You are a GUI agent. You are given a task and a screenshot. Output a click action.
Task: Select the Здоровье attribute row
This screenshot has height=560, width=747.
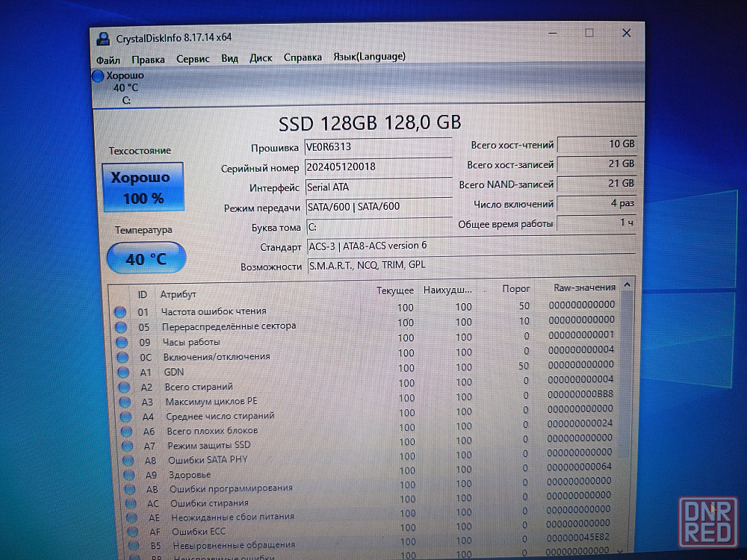(368, 471)
